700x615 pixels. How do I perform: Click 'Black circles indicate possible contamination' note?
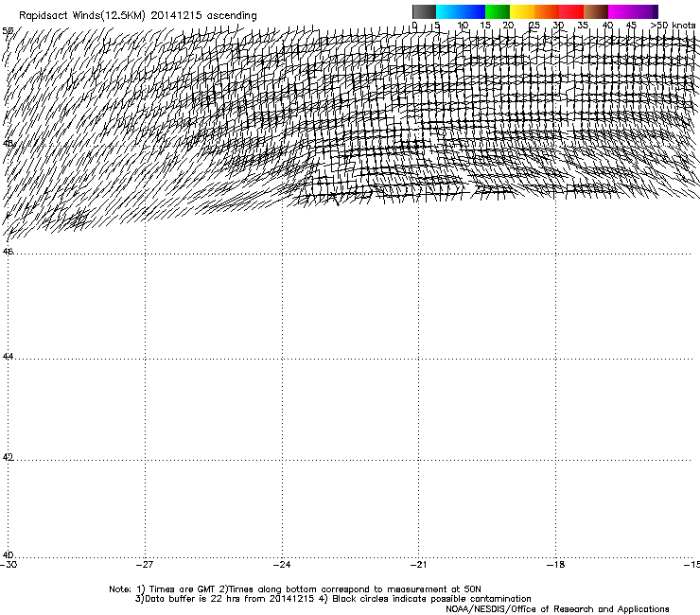coord(431,599)
